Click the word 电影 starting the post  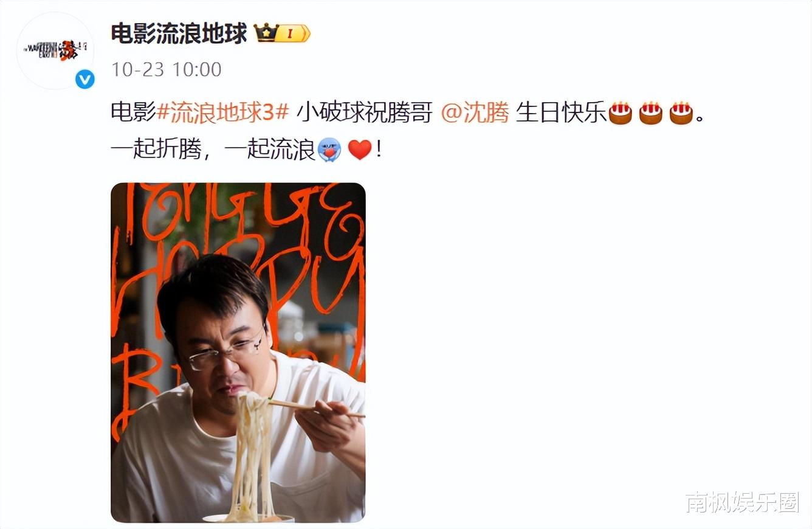pyautogui.click(x=134, y=113)
